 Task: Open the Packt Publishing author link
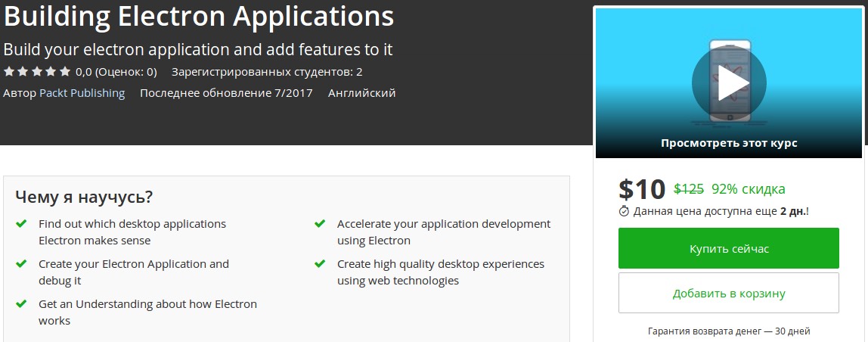(x=82, y=93)
